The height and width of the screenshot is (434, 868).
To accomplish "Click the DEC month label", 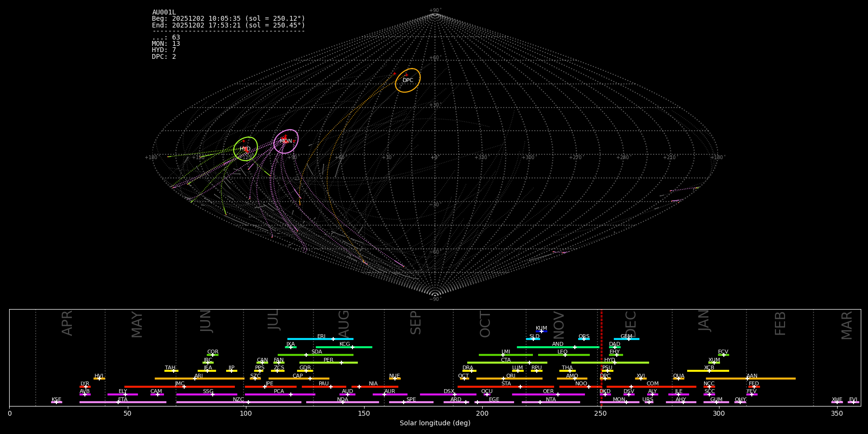I will coord(631,324).
